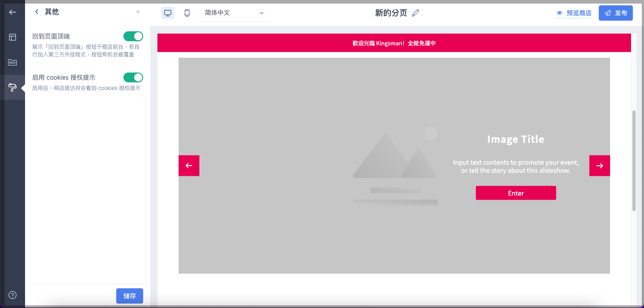644x308 pixels.
Task: Open the page layout sidebar icon
Action: [13, 37]
